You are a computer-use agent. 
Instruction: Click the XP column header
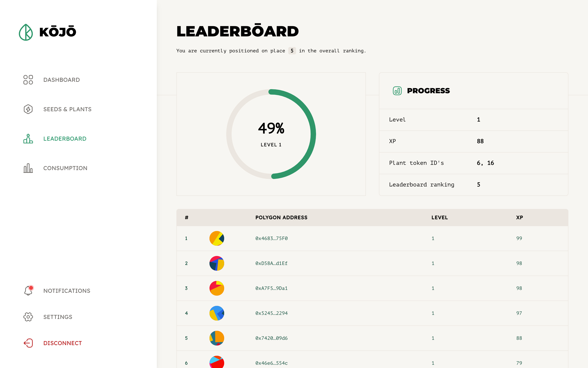[x=519, y=218]
